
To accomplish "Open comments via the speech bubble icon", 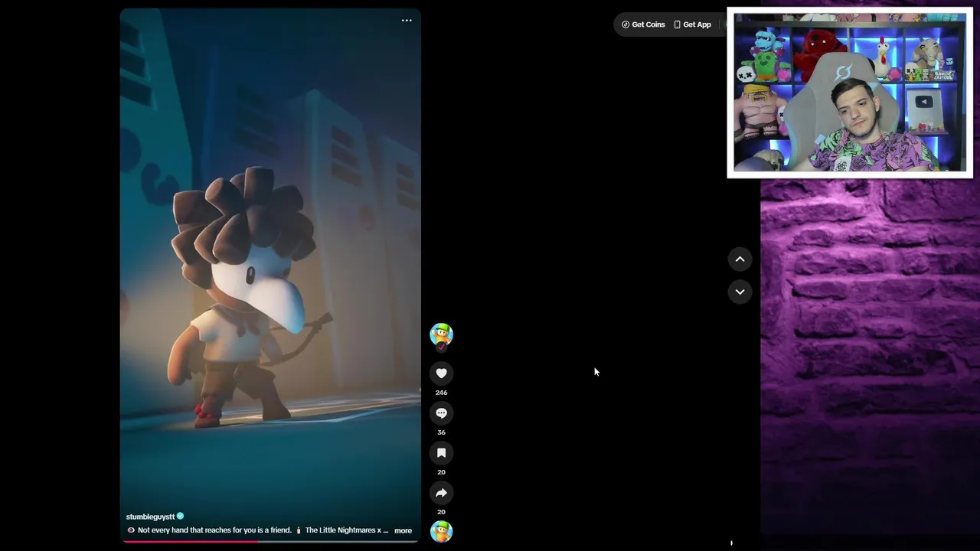I will pos(441,413).
